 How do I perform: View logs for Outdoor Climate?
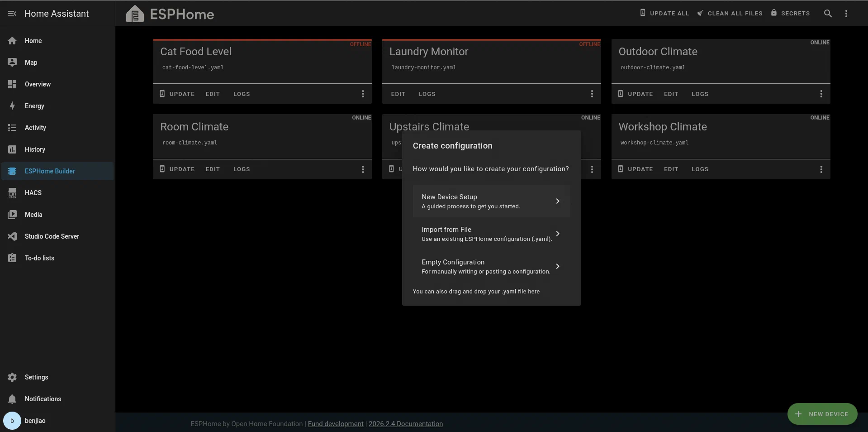700,94
